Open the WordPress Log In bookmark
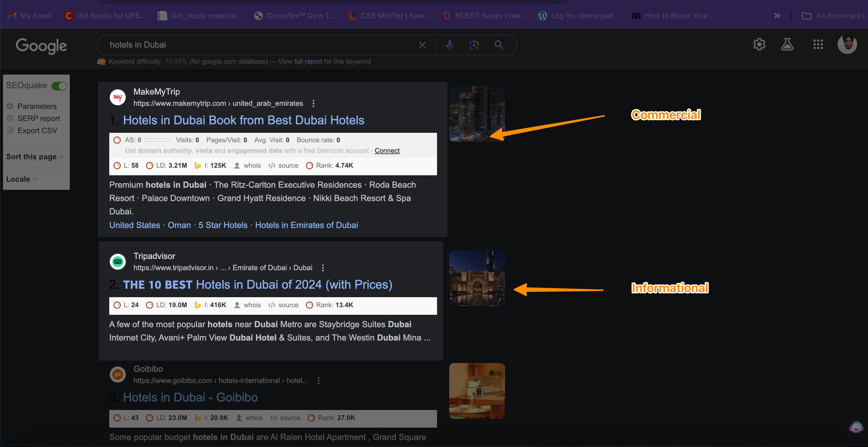This screenshot has height=447, width=868. [x=578, y=15]
